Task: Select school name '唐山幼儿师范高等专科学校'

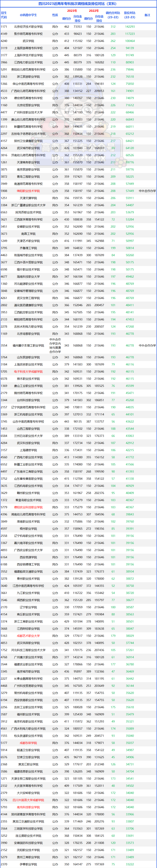Action: (x=28, y=120)
